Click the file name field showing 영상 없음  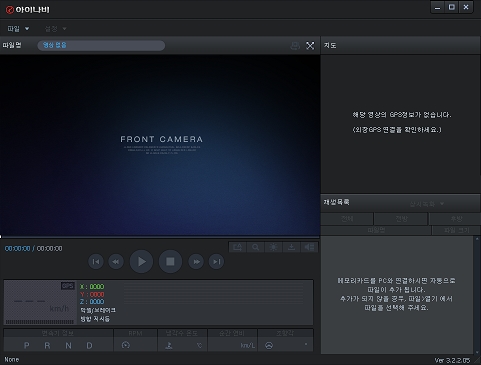click(101, 45)
